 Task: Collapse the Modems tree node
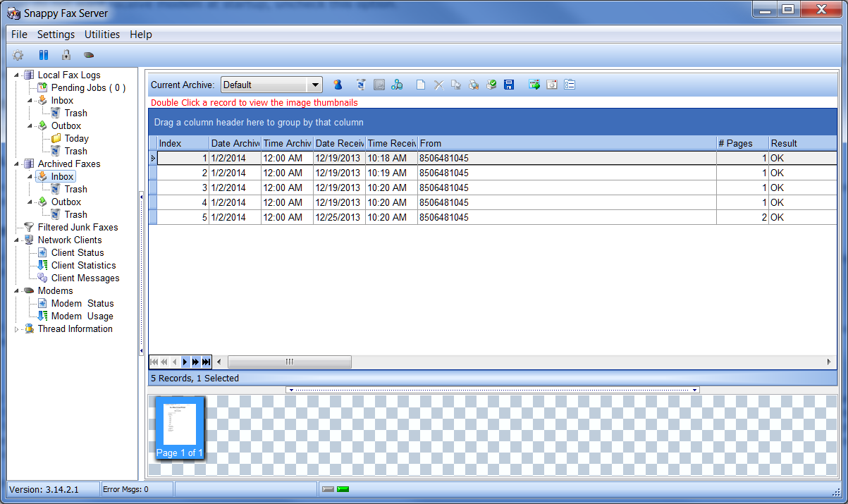click(18, 291)
